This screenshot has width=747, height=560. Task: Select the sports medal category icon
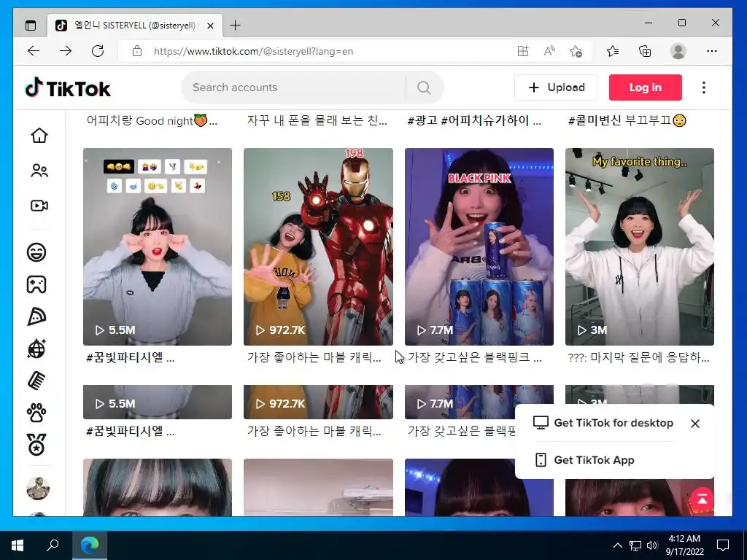[36, 445]
